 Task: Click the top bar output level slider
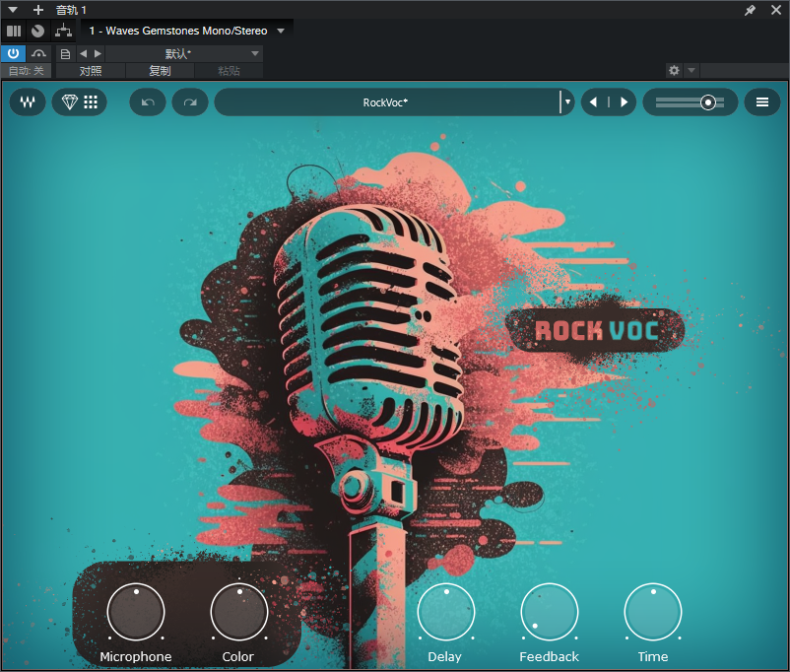coord(691,102)
